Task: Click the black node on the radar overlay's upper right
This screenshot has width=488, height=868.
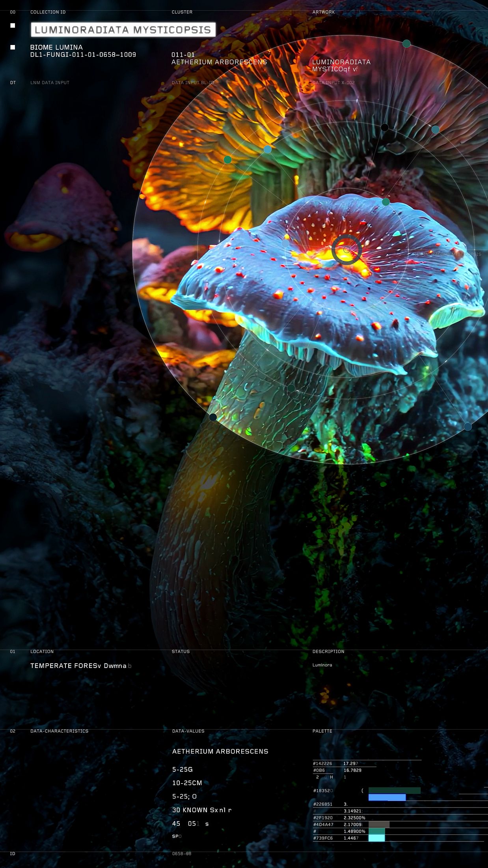Action: point(384,127)
